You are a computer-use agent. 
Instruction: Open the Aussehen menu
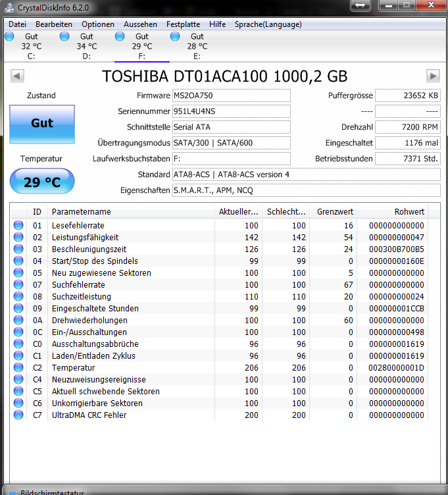pos(140,24)
